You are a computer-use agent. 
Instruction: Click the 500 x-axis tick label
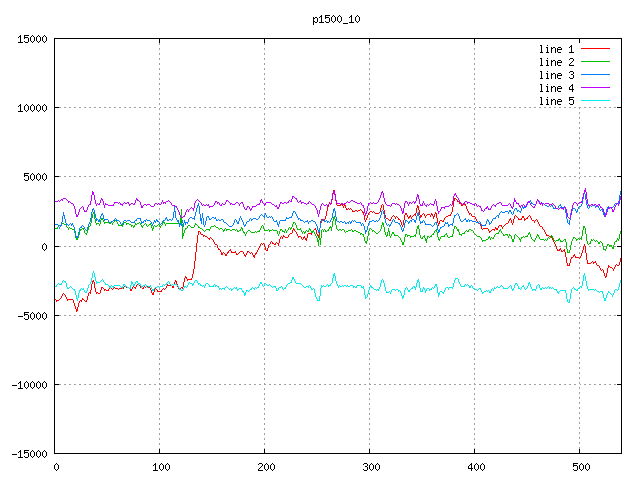pos(580,467)
